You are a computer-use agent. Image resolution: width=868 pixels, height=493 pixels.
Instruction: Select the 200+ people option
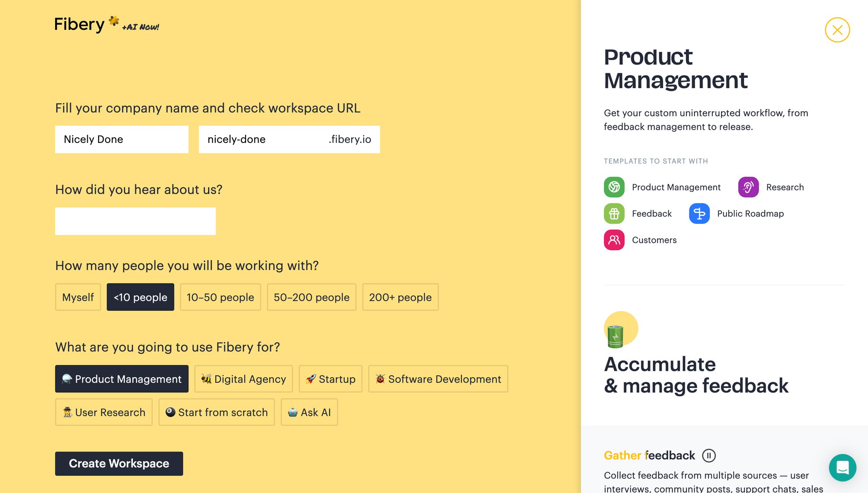pyautogui.click(x=400, y=297)
